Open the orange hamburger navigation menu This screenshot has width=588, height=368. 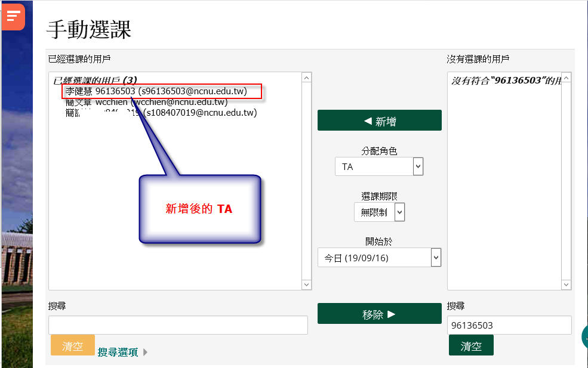click(13, 16)
